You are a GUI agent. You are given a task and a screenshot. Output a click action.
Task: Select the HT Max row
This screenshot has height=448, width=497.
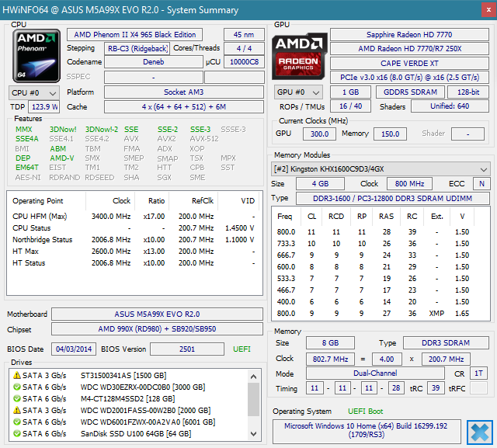click(134, 252)
